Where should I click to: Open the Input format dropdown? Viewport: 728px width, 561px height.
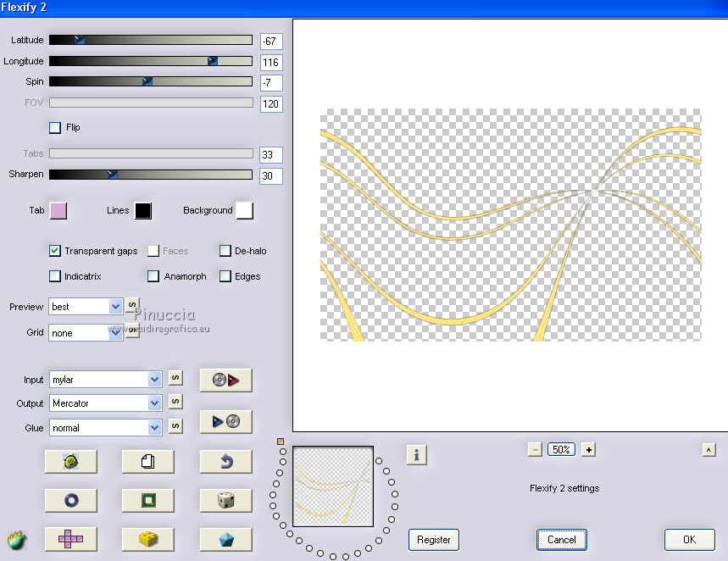point(105,380)
